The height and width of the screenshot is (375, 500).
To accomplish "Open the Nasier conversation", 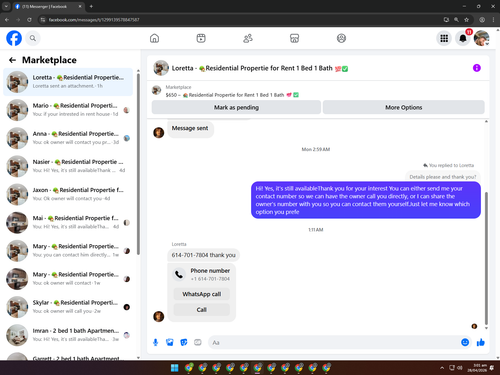I will pyautogui.click(x=68, y=166).
